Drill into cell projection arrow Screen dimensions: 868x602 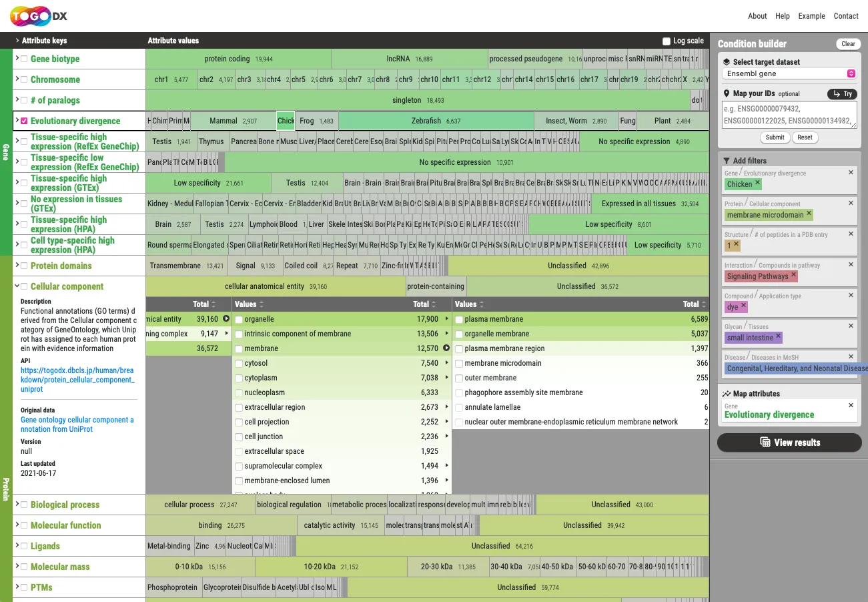click(446, 422)
